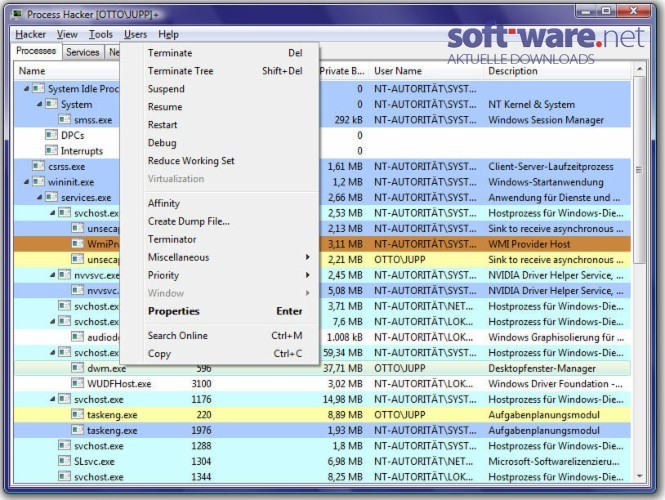The image size is (665, 500).
Task: Click the svchost.exe icon with PID 1344
Action: pyautogui.click(x=64, y=476)
